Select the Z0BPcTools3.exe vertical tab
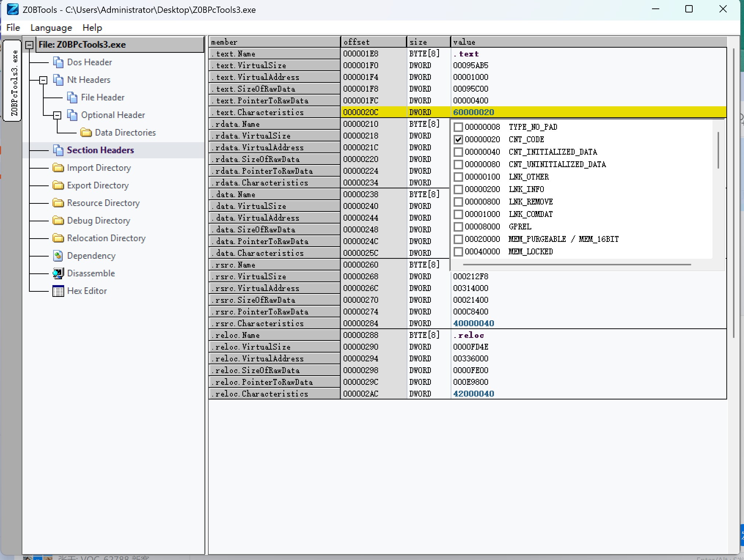The image size is (744, 560). click(x=12, y=81)
